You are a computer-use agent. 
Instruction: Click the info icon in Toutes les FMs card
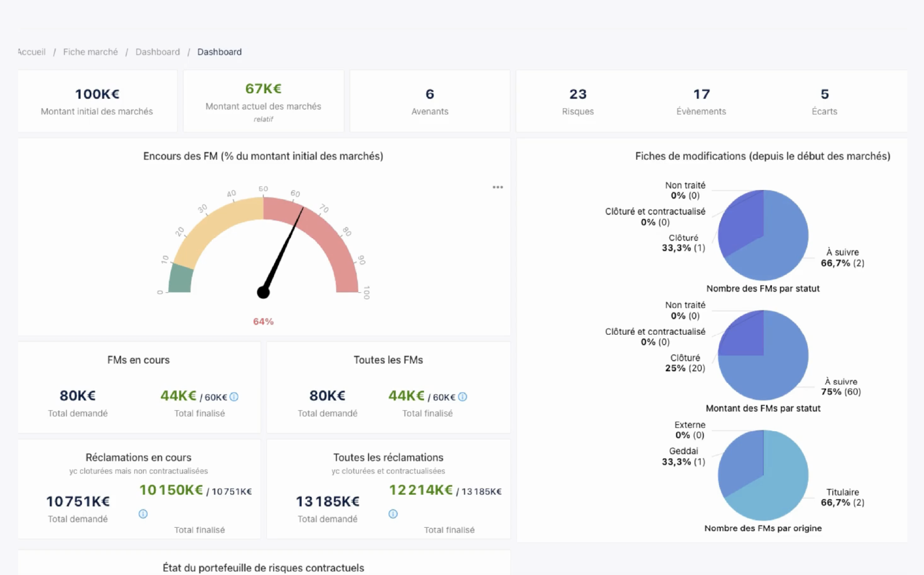pos(463,397)
